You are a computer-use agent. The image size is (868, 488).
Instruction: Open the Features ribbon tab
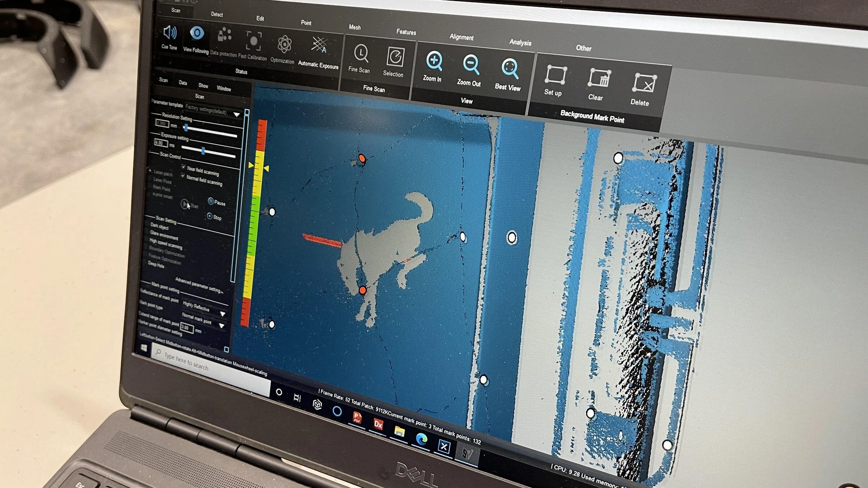(406, 32)
